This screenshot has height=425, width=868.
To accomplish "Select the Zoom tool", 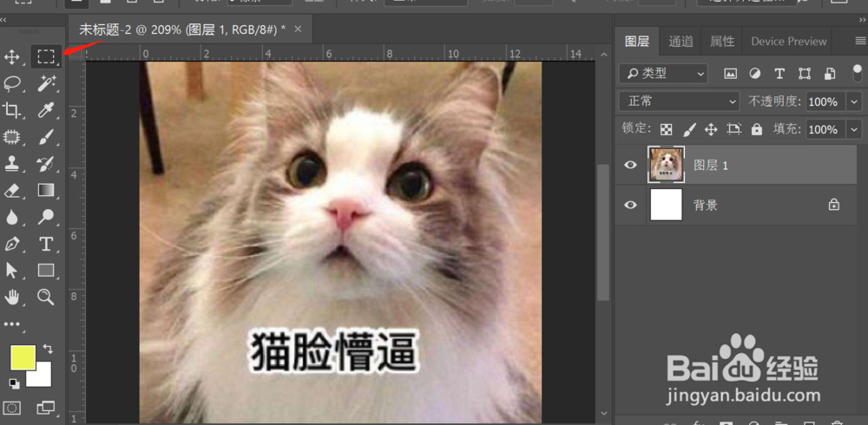I will 46,297.
